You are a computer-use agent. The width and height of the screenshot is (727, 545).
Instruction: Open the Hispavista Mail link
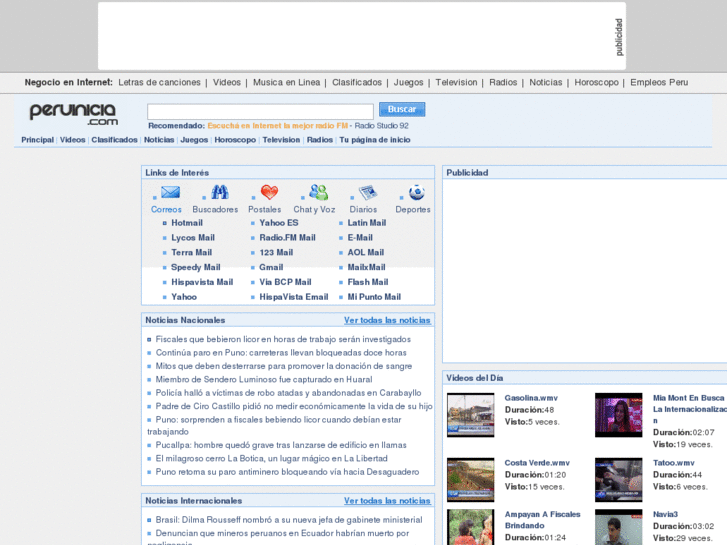[202, 282]
